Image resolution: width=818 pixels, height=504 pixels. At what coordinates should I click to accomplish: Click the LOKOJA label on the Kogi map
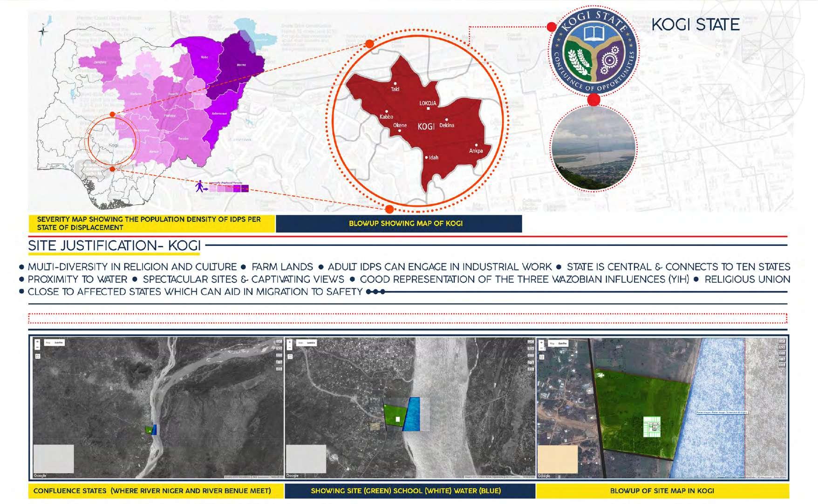428,103
